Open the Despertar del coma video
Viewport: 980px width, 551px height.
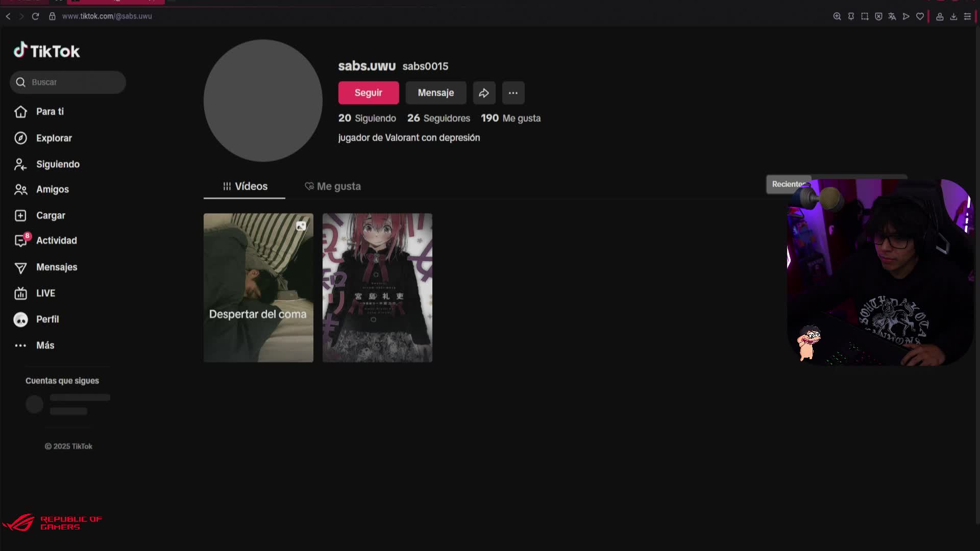click(258, 288)
